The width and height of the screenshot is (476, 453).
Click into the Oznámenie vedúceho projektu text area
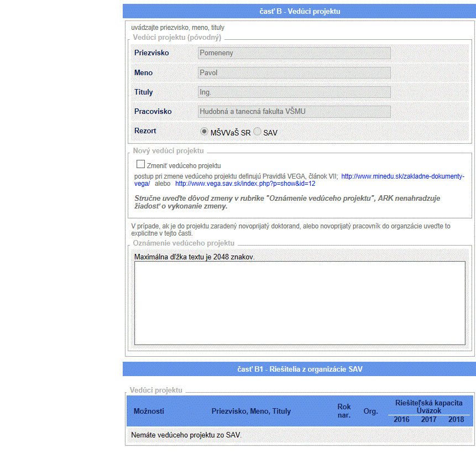(x=300, y=303)
